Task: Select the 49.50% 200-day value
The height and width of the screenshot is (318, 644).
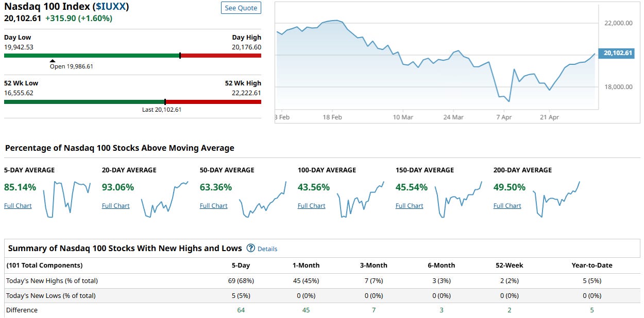Action: [510, 187]
